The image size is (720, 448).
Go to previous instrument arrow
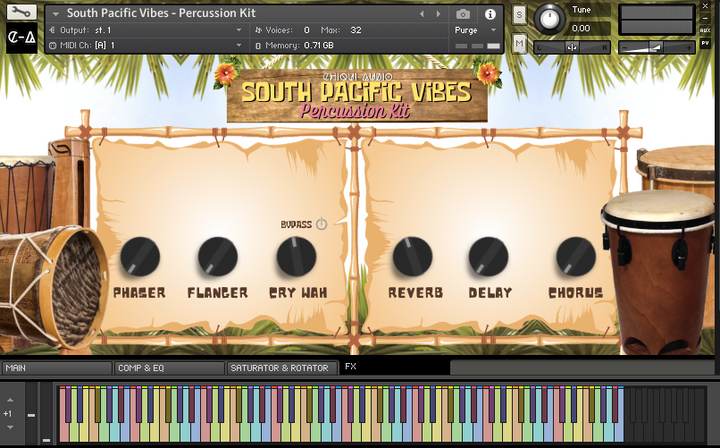[x=422, y=14]
